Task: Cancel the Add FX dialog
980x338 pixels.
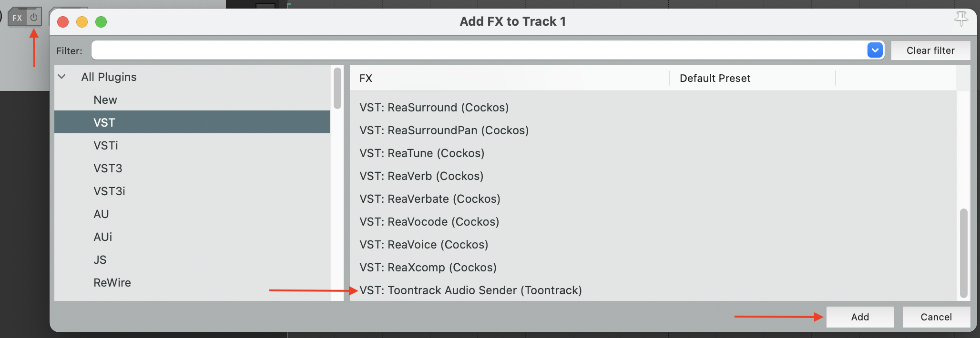Action: point(936,317)
